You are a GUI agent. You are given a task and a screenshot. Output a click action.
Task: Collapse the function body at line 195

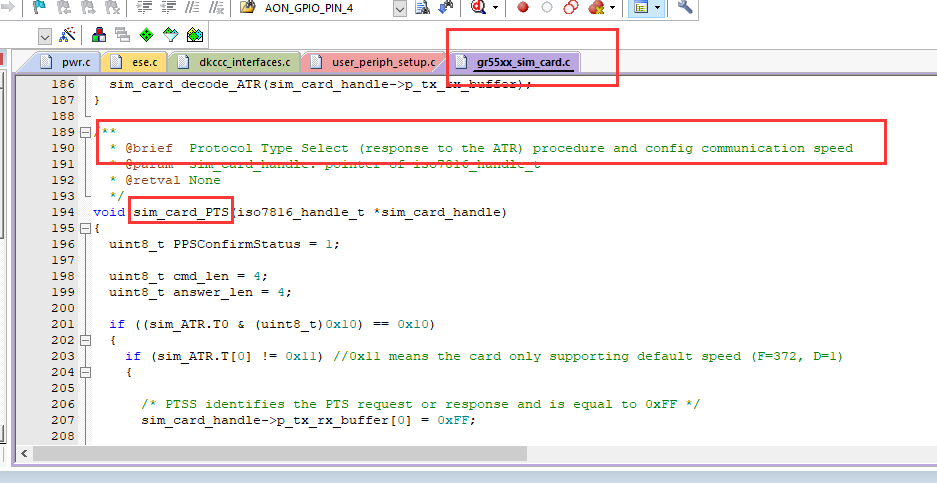click(85, 228)
